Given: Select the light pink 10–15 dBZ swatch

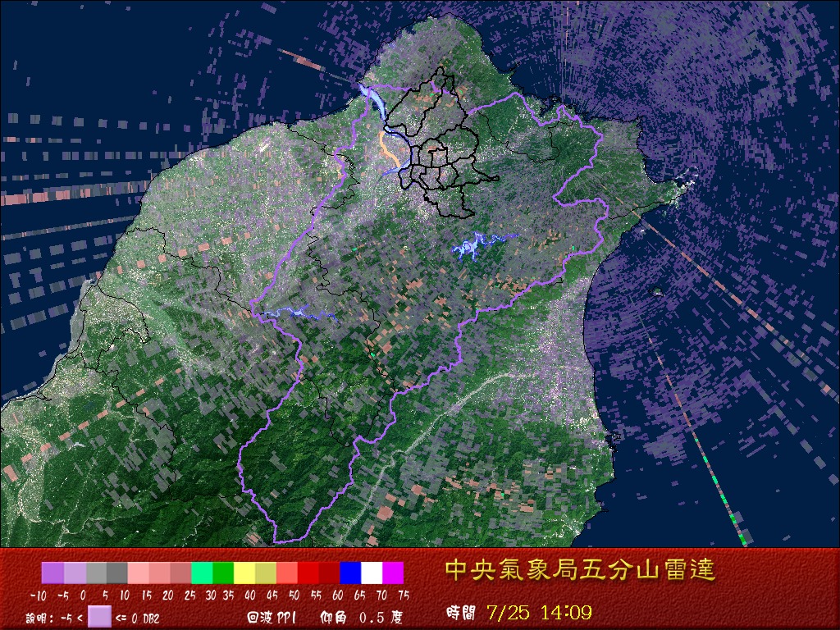Looking at the screenshot, I should click(138, 573).
